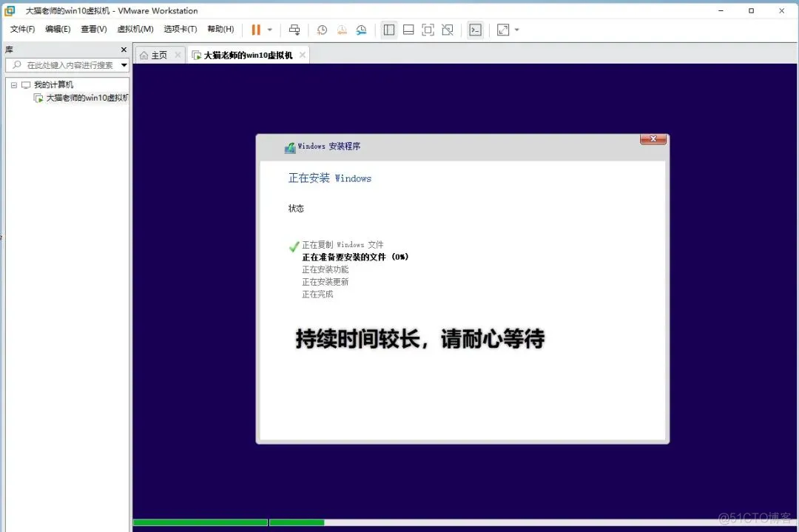Close the Windows 安装程序 dialog
The image size is (799, 532).
coord(653,139)
